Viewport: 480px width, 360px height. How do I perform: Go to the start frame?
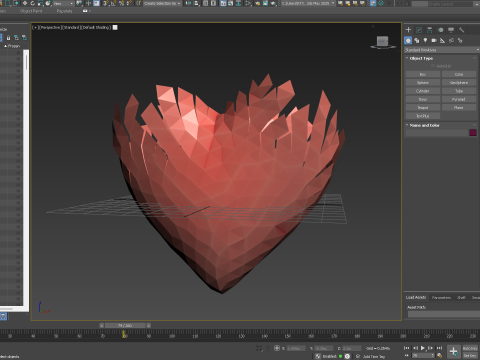(407, 348)
